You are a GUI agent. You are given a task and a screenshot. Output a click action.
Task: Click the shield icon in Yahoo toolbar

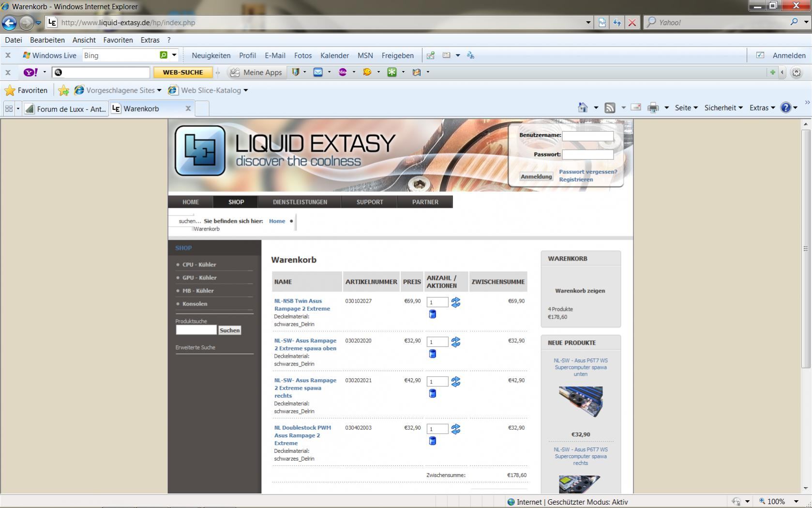pyautogui.click(x=296, y=72)
